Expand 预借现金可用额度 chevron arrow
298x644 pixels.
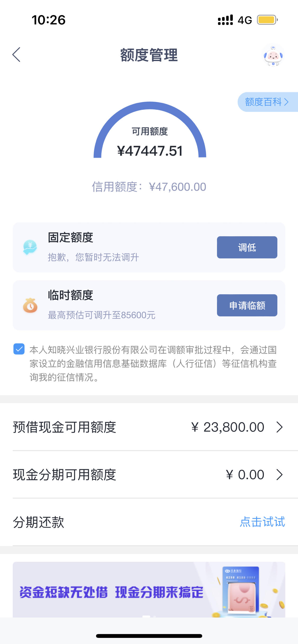[x=279, y=427]
